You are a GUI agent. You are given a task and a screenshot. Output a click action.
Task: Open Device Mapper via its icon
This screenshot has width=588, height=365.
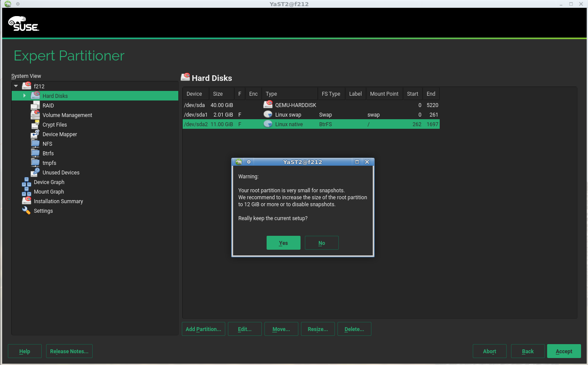coord(35,134)
